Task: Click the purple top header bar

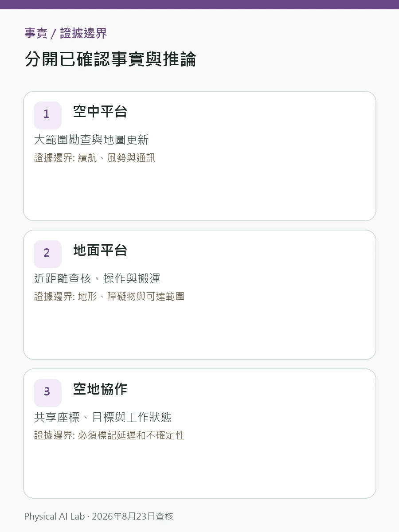Action: coord(199,4)
